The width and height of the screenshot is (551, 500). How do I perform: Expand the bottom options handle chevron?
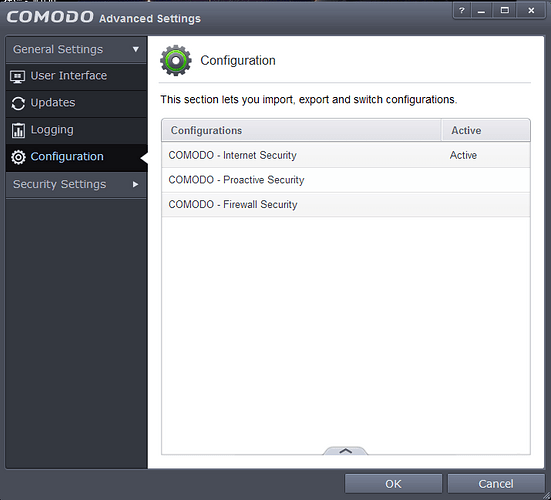point(345,450)
